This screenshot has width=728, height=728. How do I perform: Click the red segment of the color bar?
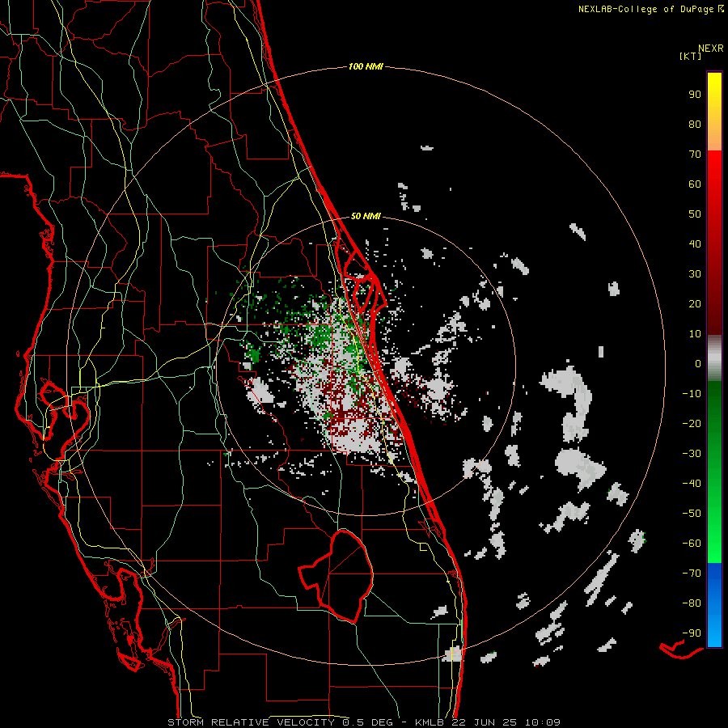click(714, 243)
